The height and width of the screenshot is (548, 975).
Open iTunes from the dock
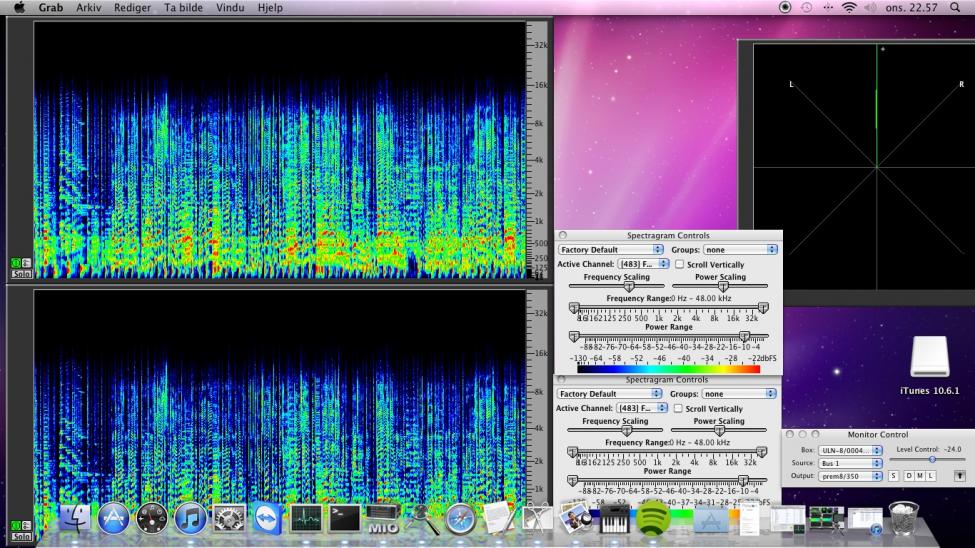coord(190,519)
